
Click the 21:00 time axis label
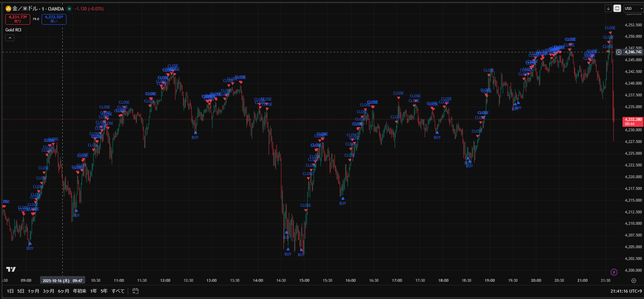pos(582,281)
